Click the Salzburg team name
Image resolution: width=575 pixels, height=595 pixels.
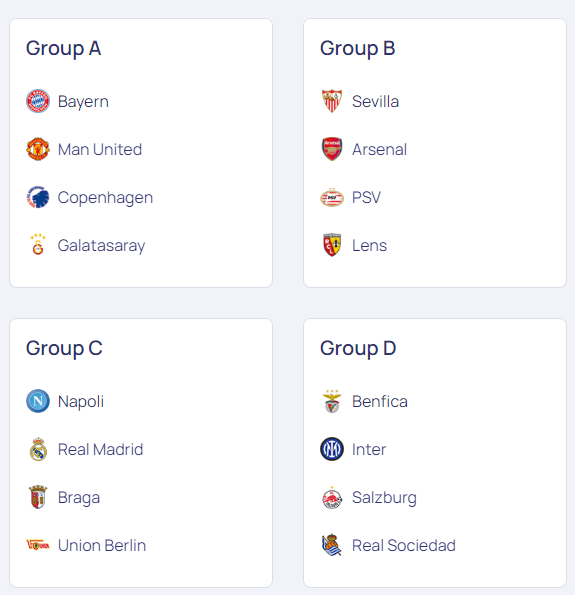click(x=384, y=497)
